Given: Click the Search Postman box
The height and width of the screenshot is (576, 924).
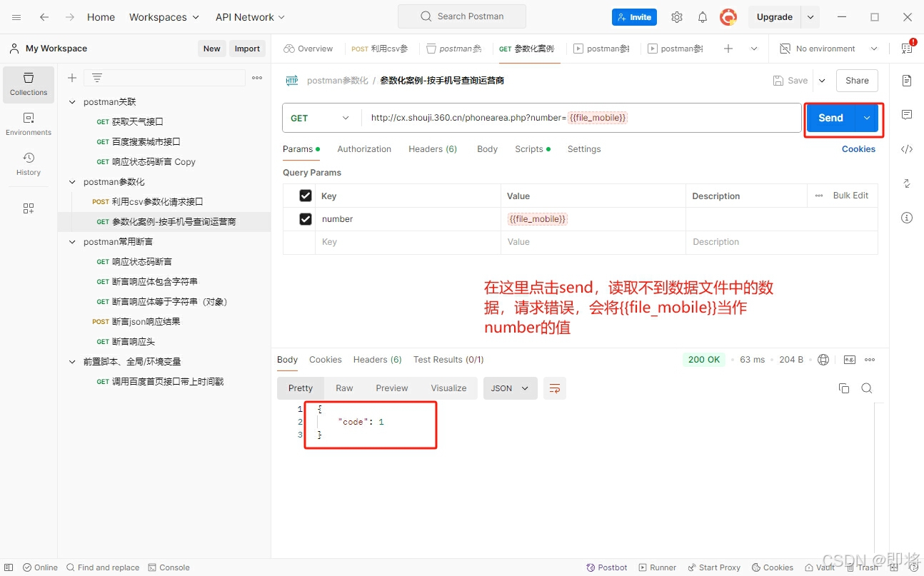Looking at the screenshot, I should (462, 16).
